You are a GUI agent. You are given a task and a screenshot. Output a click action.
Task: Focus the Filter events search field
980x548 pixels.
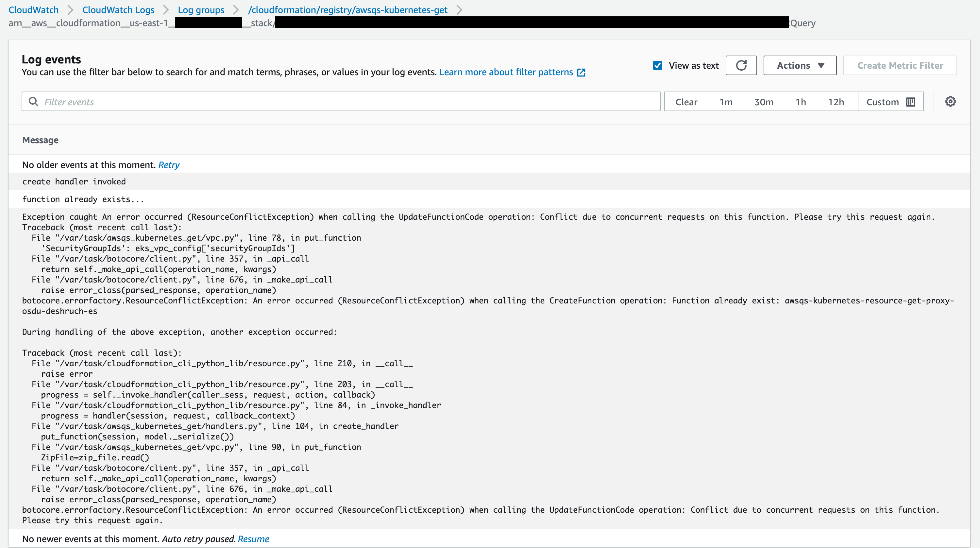pyautogui.click(x=342, y=102)
